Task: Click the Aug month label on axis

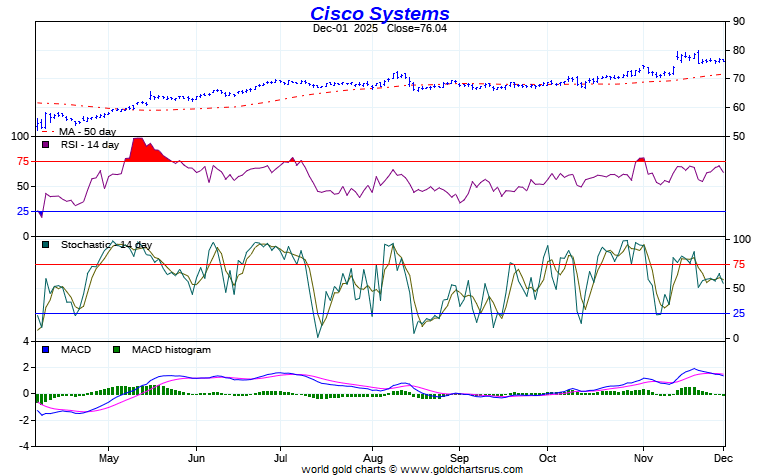Action: point(373,458)
